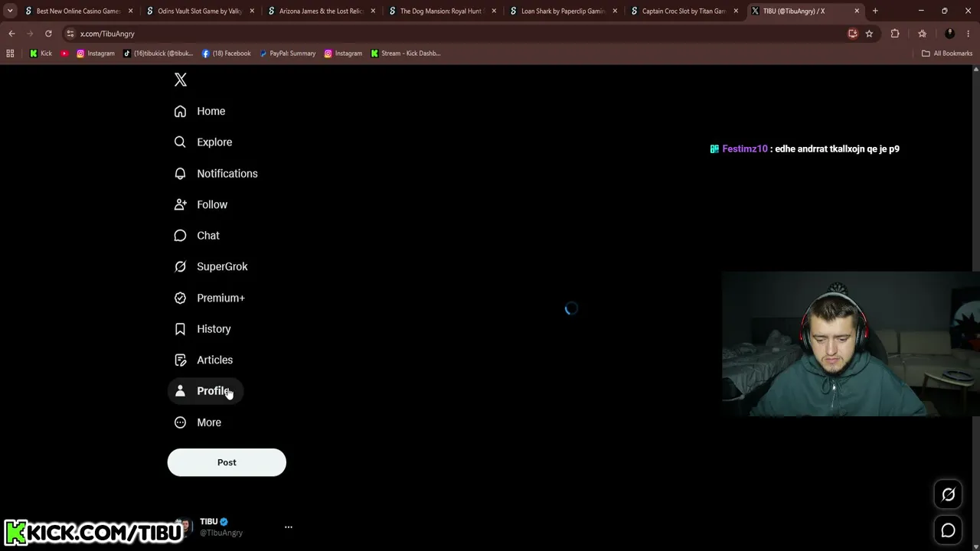Go back to the previous page
Viewport: 980px width, 551px height.
[11, 34]
